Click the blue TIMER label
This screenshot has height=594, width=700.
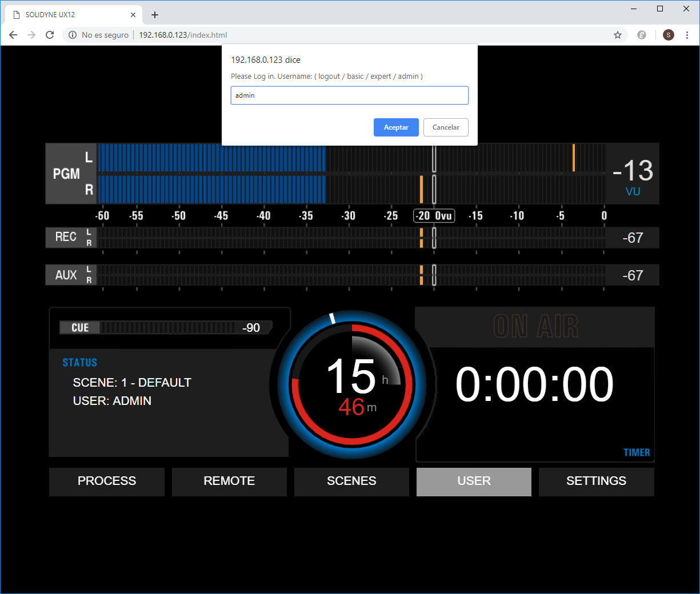tap(637, 452)
